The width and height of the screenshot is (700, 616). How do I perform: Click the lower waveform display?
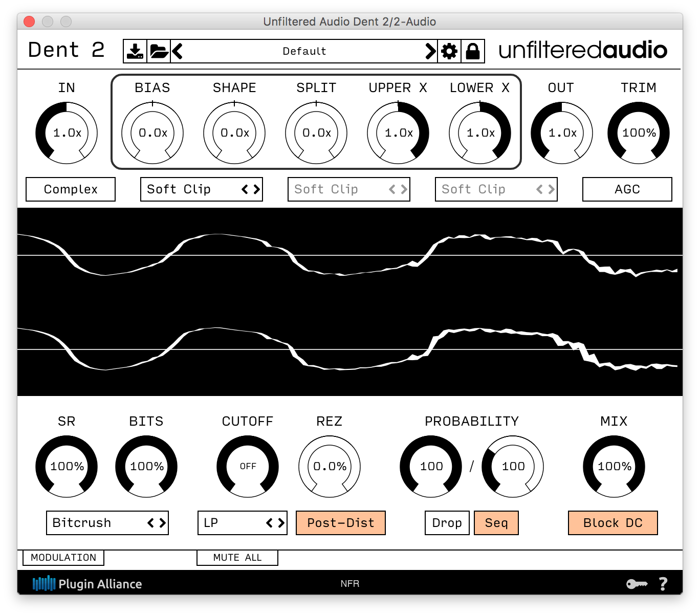pos(350,349)
